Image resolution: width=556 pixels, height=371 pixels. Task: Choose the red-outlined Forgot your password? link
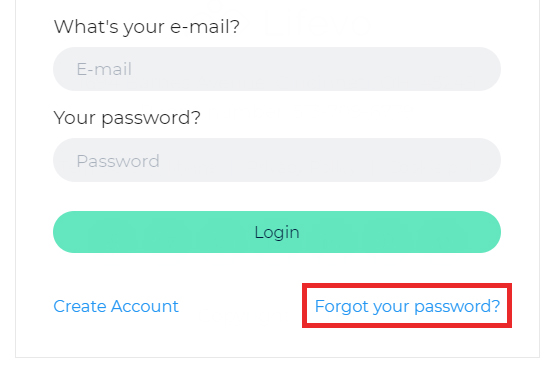click(x=407, y=306)
